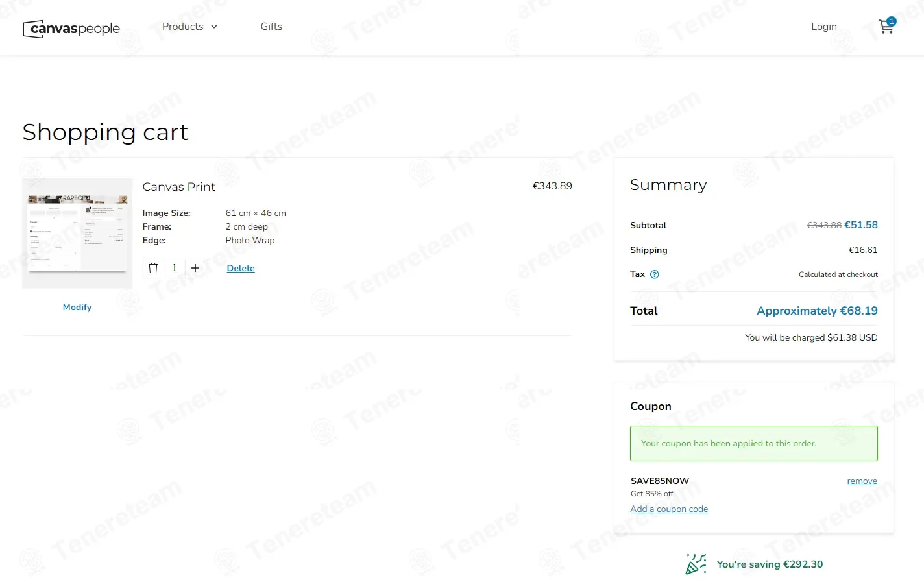Click the party popper savings icon
Image resolution: width=924 pixels, height=582 pixels.
pos(696,564)
